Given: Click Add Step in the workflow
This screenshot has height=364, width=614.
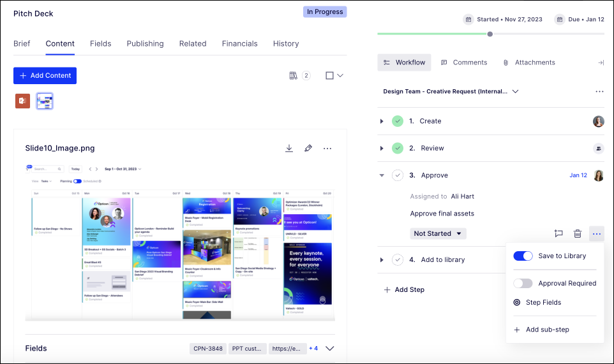Looking at the screenshot, I should 404,289.
